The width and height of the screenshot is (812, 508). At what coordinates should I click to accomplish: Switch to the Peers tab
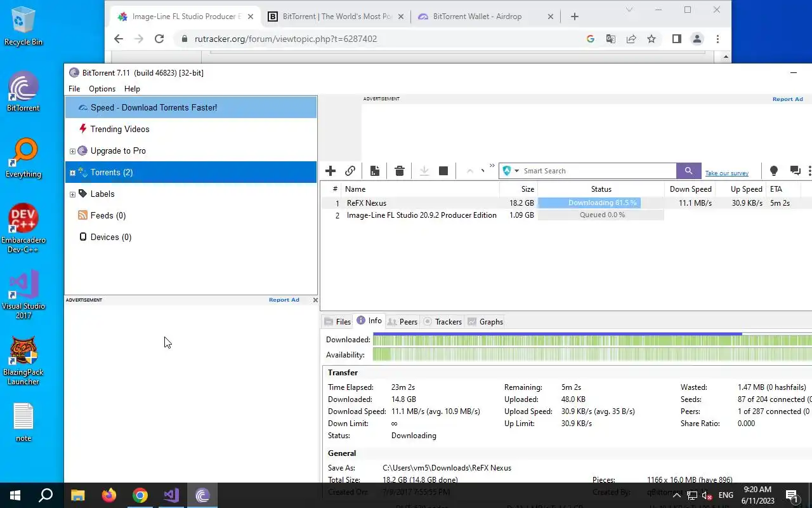pos(402,322)
